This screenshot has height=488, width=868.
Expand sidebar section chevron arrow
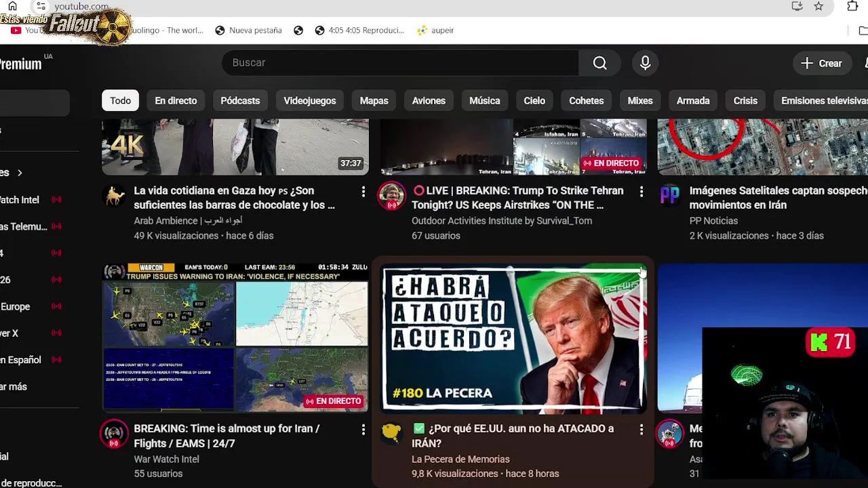(20, 173)
